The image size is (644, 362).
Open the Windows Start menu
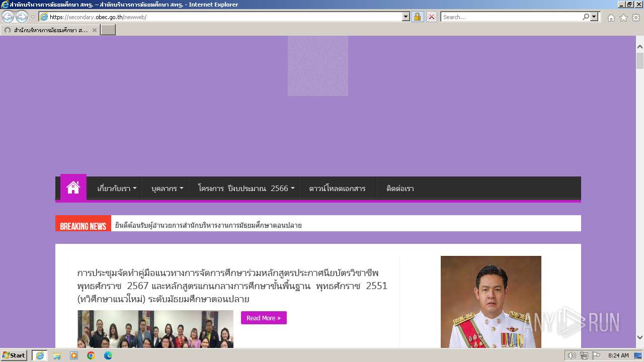point(14,355)
